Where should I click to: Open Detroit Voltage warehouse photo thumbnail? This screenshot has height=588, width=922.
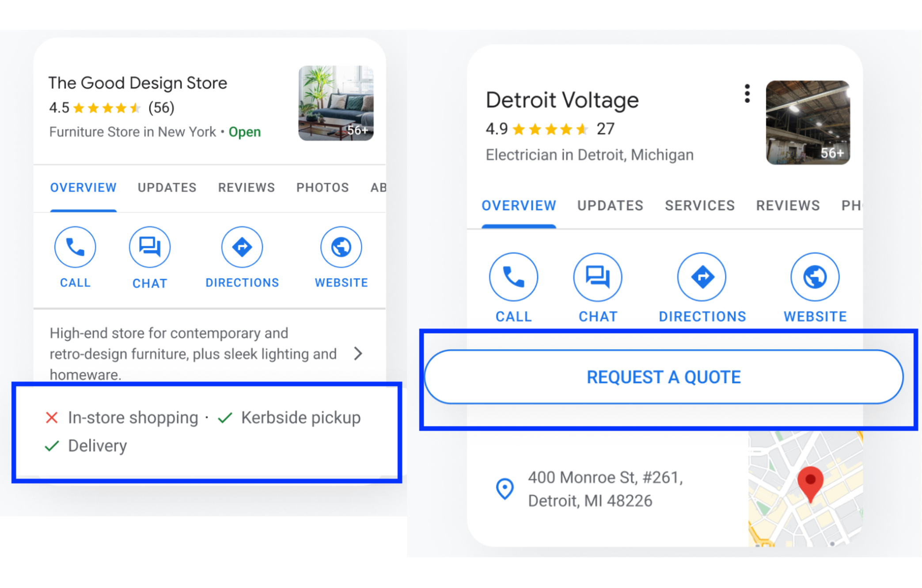(x=808, y=122)
